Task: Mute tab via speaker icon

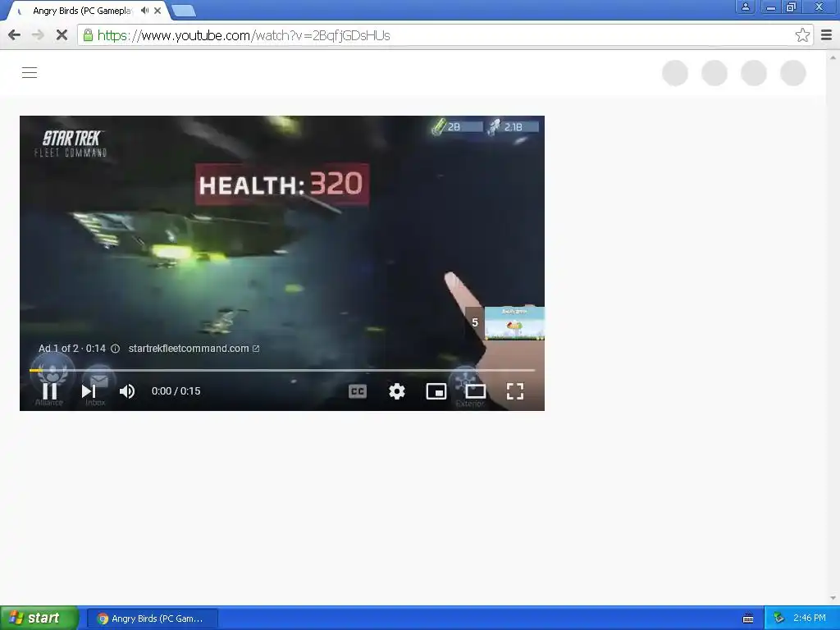Action: tap(144, 11)
